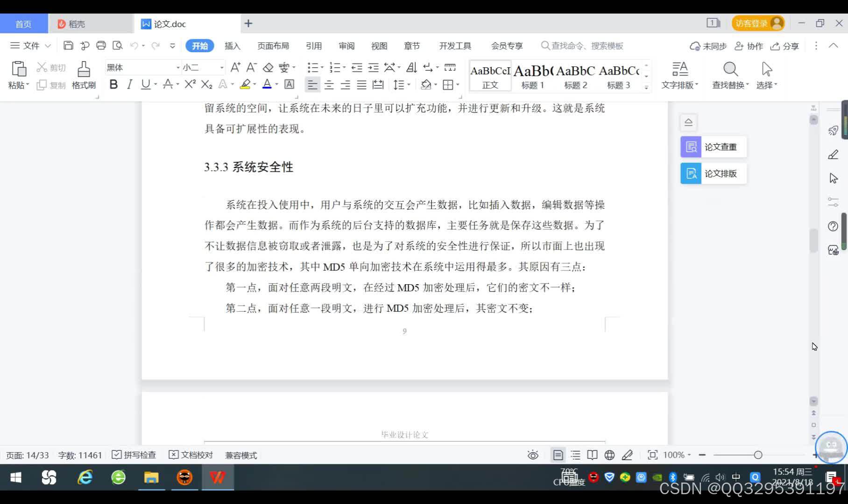Open quick access toolbar customize arrow
Viewport: 848px width, 504px height.
click(x=172, y=46)
